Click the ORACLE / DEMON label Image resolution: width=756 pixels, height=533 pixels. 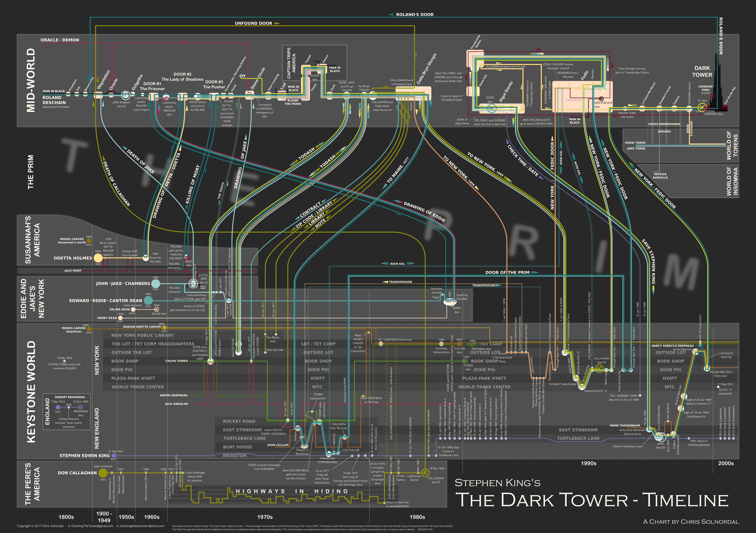pyautogui.click(x=60, y=40)
